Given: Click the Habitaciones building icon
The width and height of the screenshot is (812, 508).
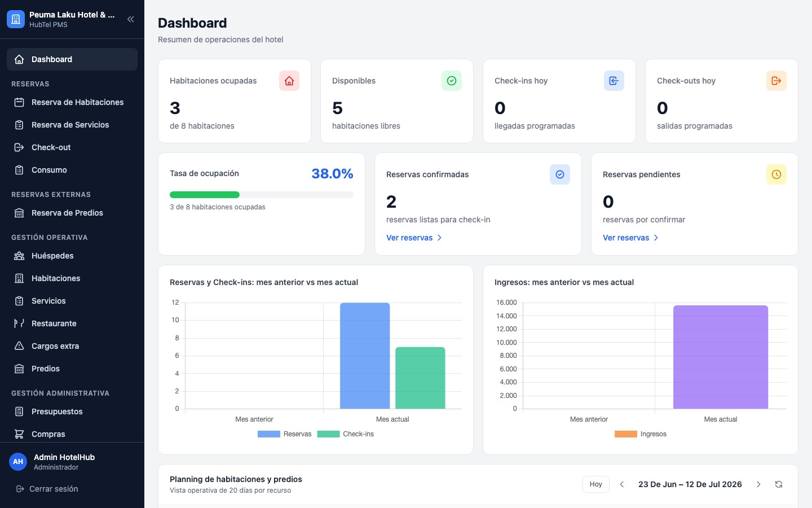Looking at the screenshot, I should pyautogui.click(x=19, y=278).
